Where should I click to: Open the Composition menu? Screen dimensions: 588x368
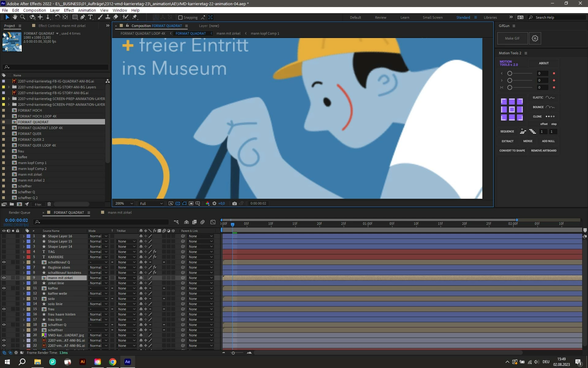(34, 10)
